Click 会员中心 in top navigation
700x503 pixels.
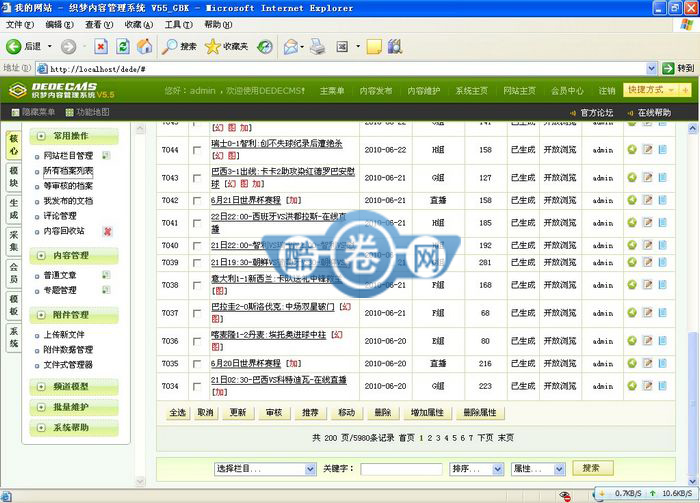tap(567, 91)
